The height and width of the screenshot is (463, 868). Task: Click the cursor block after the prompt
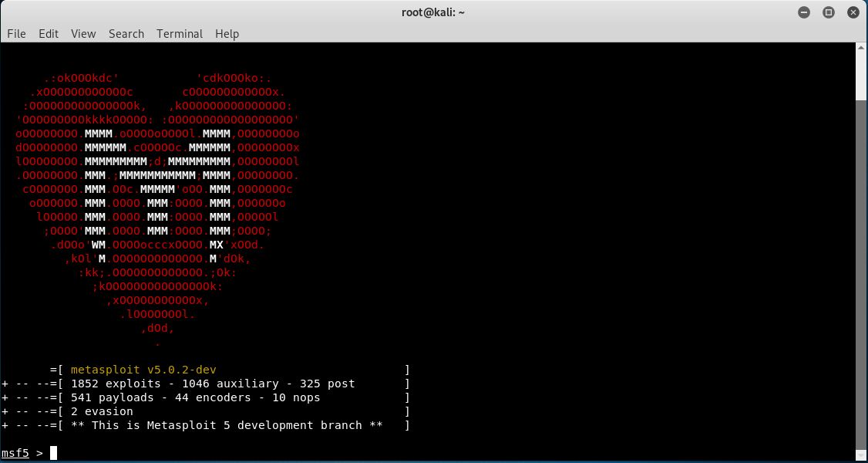[54, 453]
